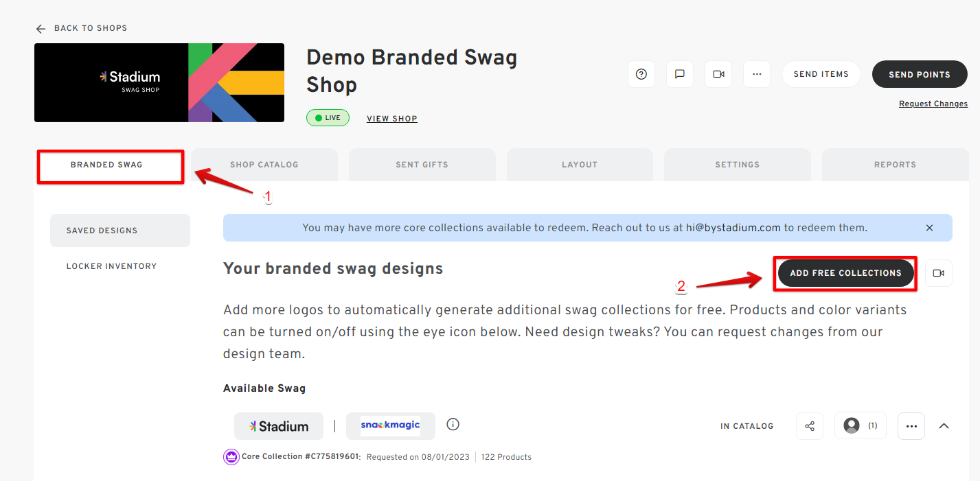Dismiss the core collections info banner

pyautogui.click(x=930, y=228)
